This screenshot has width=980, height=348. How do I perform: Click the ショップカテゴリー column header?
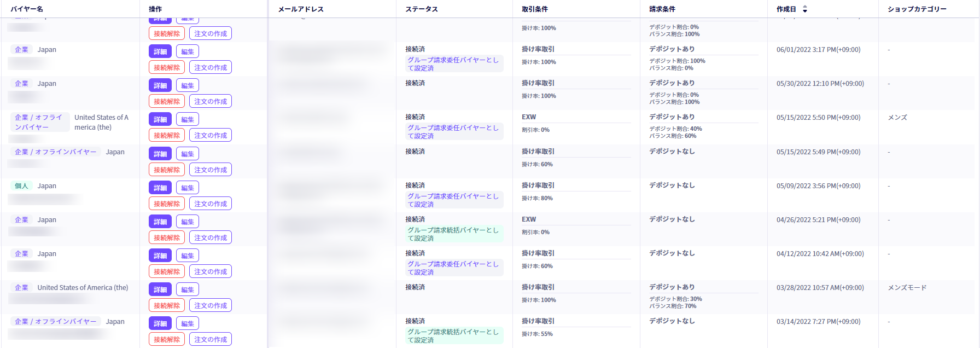[917, 9]
